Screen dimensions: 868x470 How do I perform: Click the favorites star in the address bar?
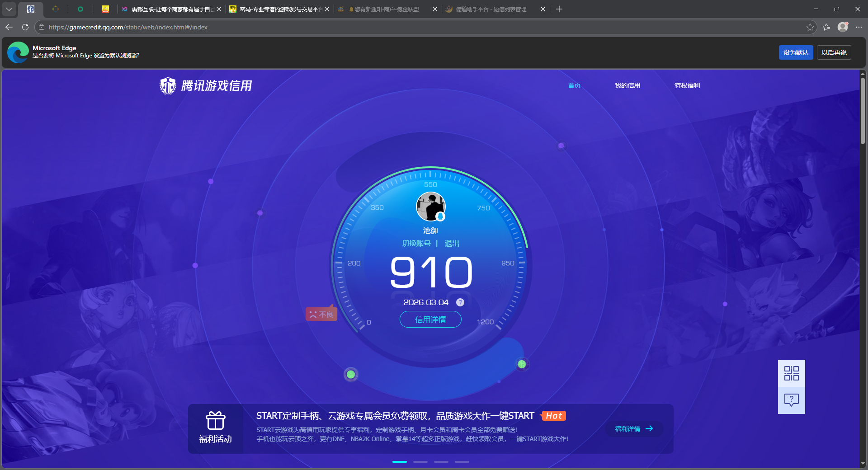810,27
